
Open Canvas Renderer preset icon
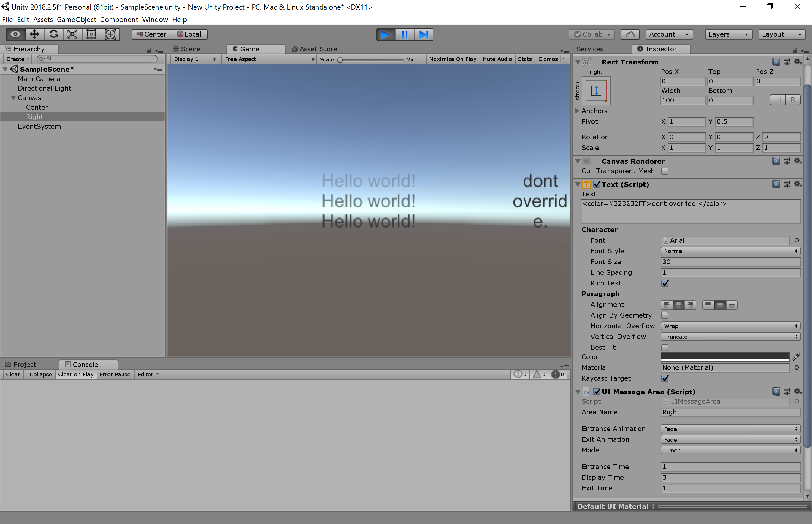[x=787, y=161]
